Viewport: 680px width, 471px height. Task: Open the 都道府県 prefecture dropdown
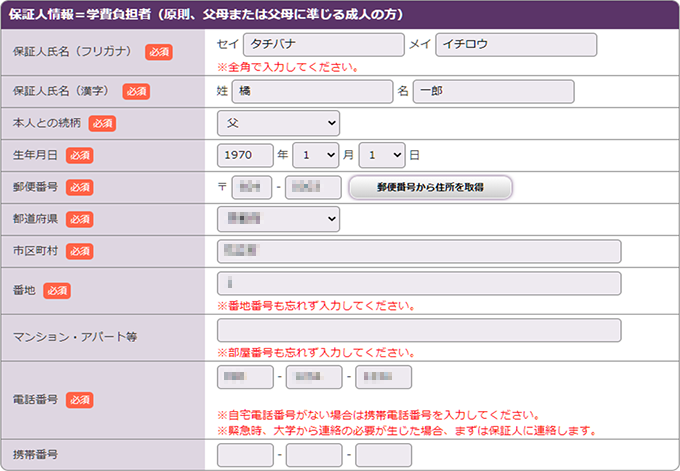pos(278,219)
